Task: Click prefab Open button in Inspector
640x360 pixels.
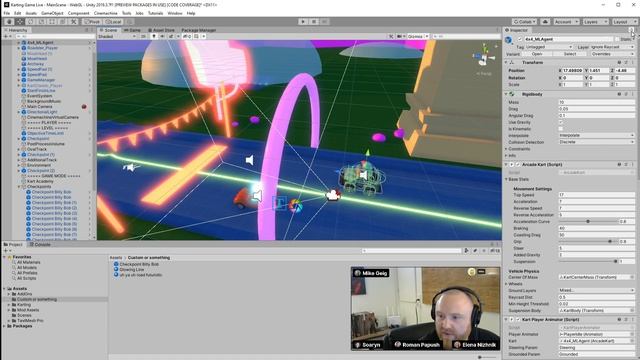Action: tap(536, 54)
